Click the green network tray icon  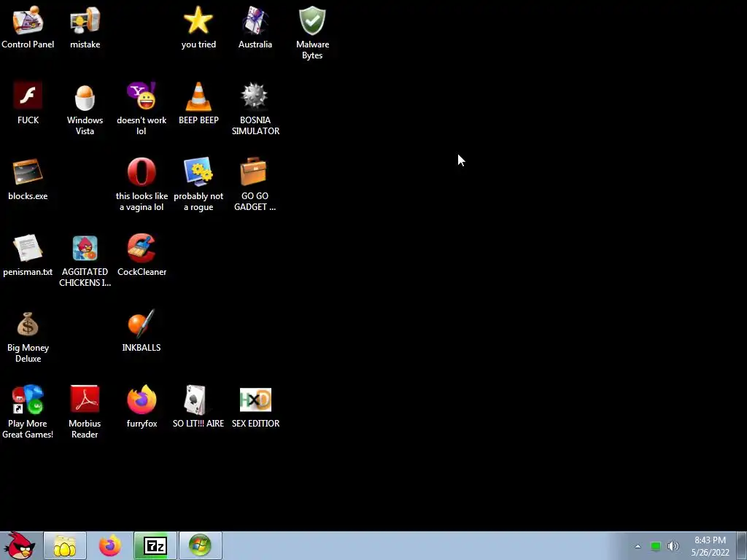(656, 546)
